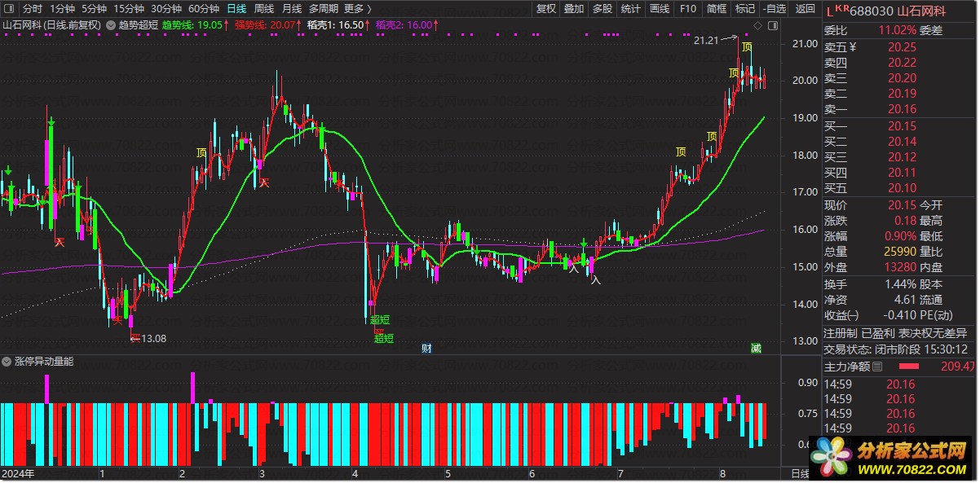Click the 13.08 low price label
The image size is (980, 483).
154,338
